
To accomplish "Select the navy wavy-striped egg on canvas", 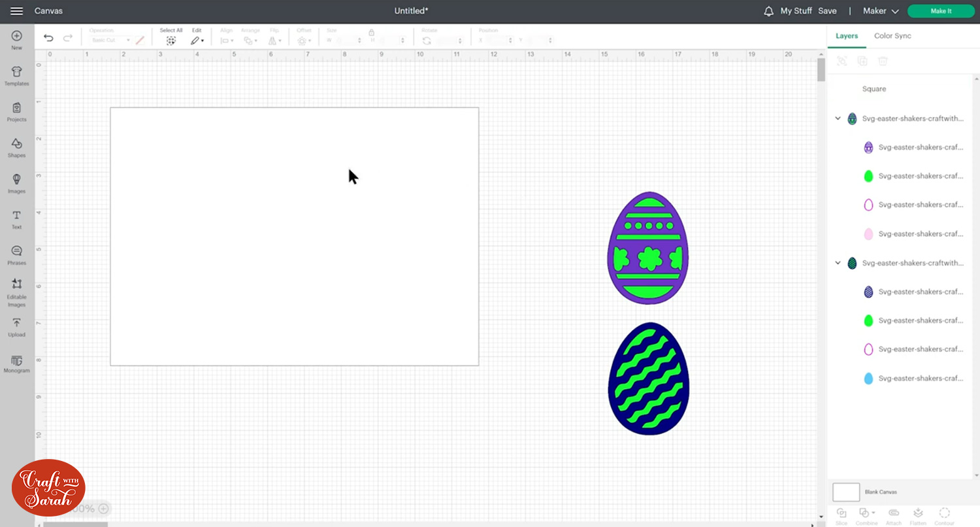I will [649, 379].
